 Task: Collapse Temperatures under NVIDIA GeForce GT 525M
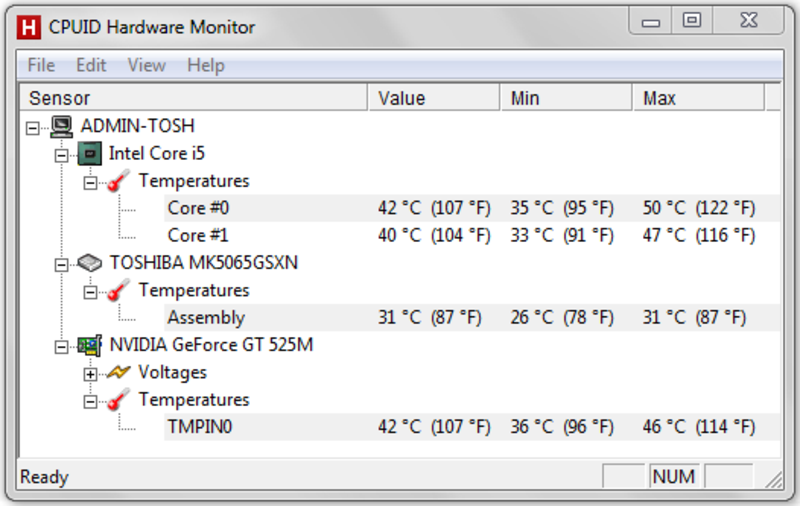(x=90, y=402)
